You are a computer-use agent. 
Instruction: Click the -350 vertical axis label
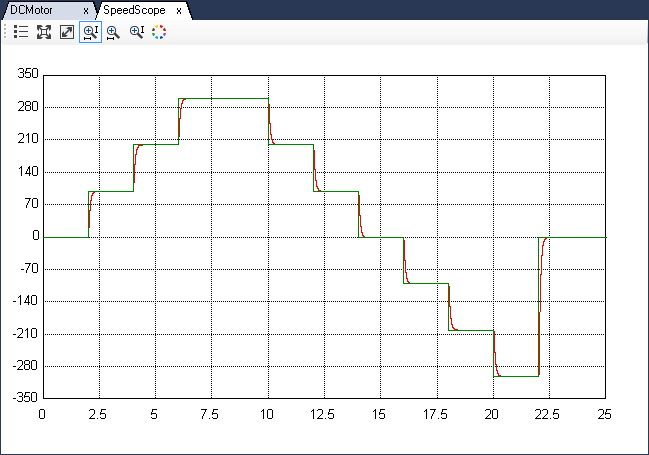tap(26, 397)
